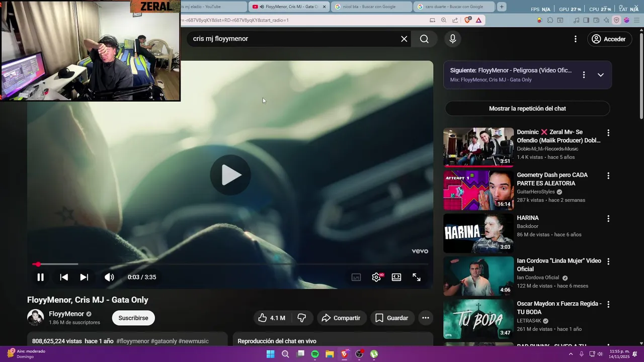This screenshot has width=644, height=362.
Task: Open Windows Start menu
Action: (270, 354)
